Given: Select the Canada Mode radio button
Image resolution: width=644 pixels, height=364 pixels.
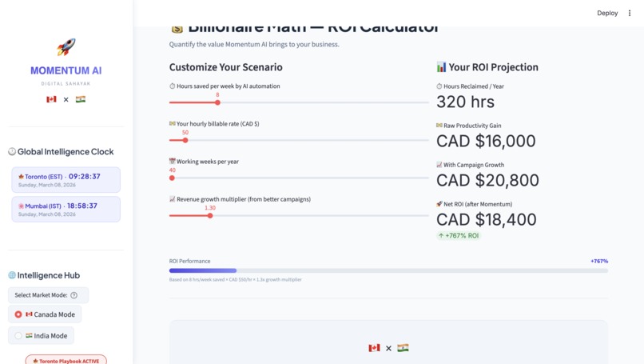Looking at the screenshot, I should pos(18,314).
